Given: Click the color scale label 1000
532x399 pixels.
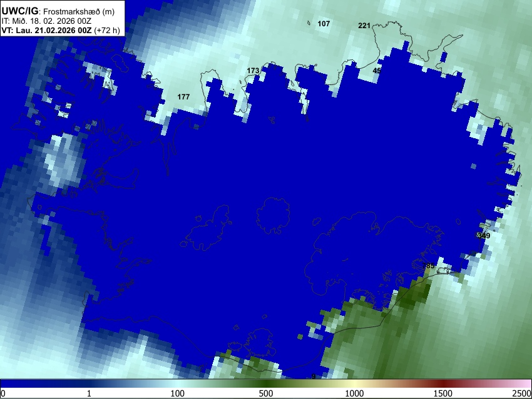Looking at the screenshot, I should point(354,393).
